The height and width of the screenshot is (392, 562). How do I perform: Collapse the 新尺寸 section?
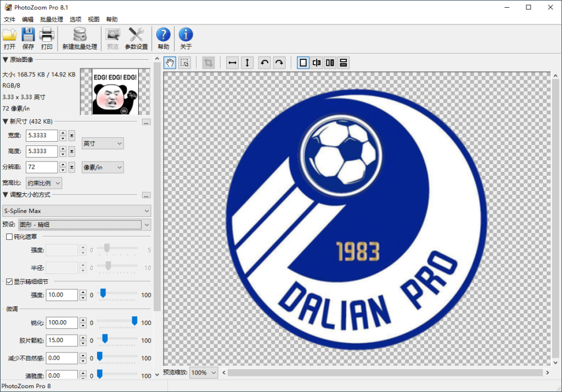pos(5,121)
